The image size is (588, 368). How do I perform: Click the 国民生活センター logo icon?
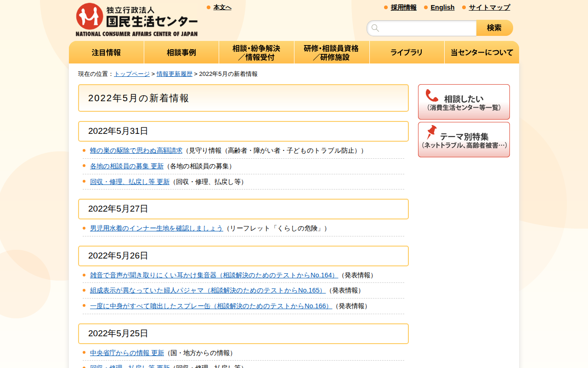(90, 16)
